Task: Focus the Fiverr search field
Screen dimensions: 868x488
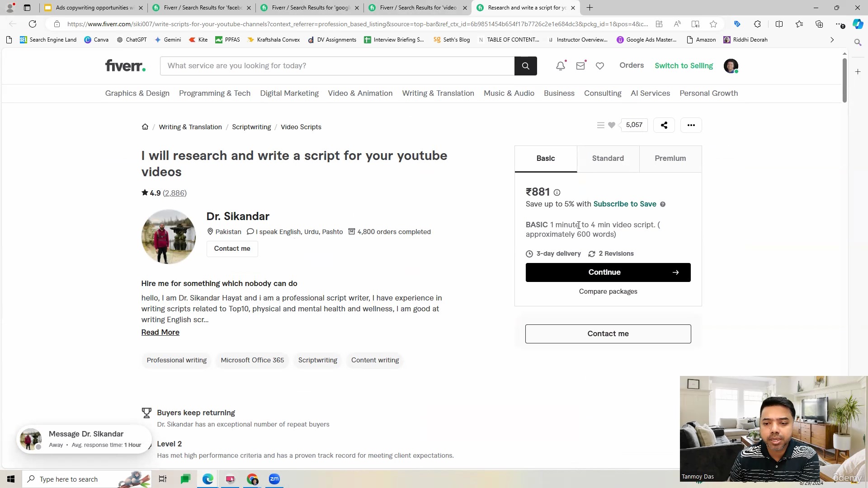Action: pyautogui.click(x=337, y=66)
